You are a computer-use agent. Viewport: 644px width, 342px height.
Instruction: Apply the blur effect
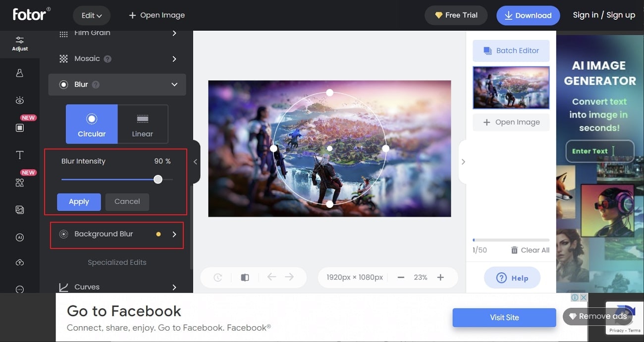pos(79,201)
